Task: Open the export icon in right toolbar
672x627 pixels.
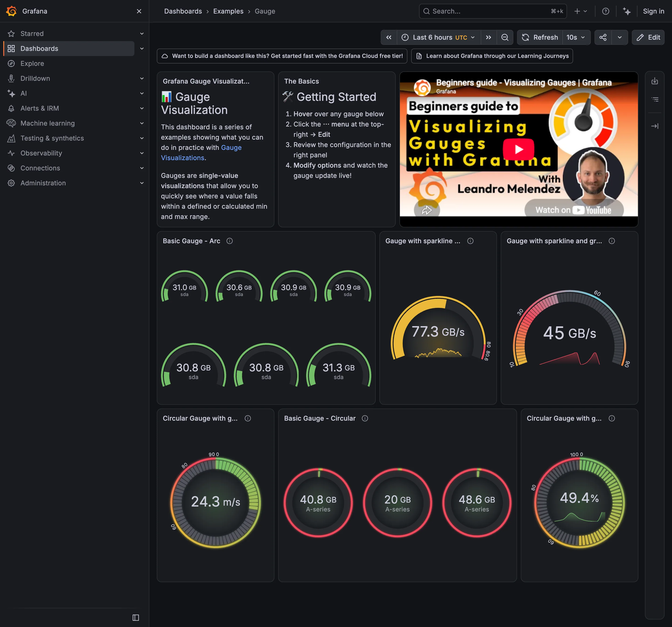Action: (655, 81)
